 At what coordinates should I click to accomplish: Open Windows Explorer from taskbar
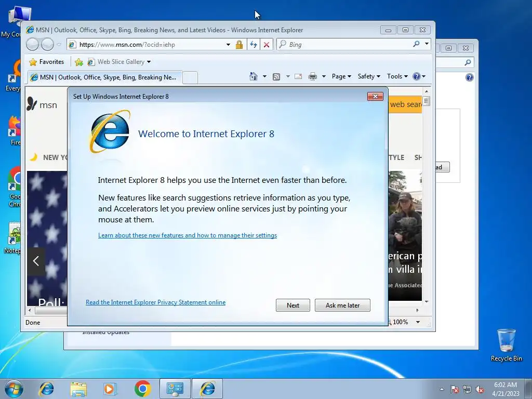click(x=78, y=389)
